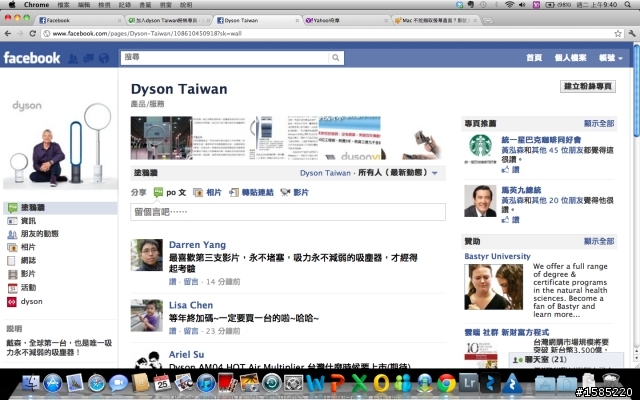Open the Apple menu

[12, 5]
